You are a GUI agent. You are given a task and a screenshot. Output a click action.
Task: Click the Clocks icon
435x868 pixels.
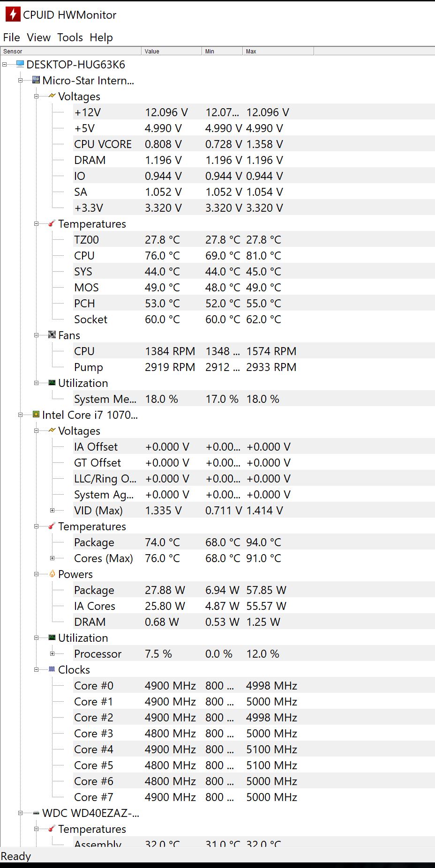52,669
